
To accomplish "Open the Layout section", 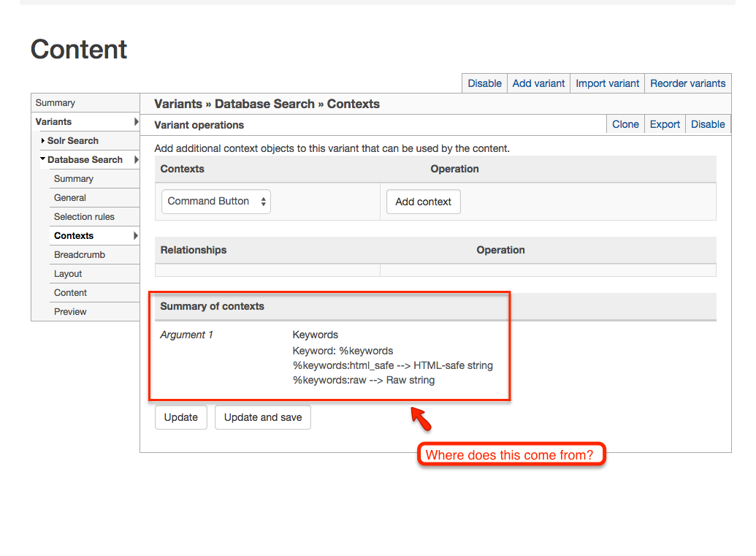I will [67, 273].
